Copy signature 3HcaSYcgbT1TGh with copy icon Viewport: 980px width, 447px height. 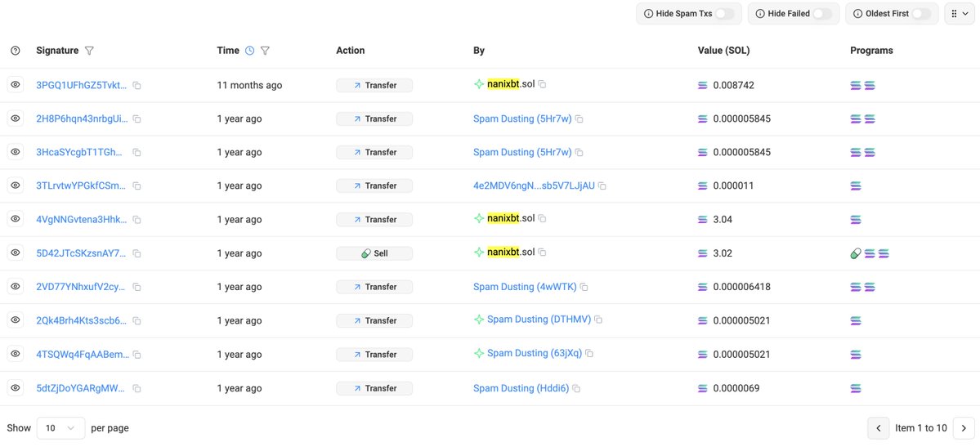(136, 153)
